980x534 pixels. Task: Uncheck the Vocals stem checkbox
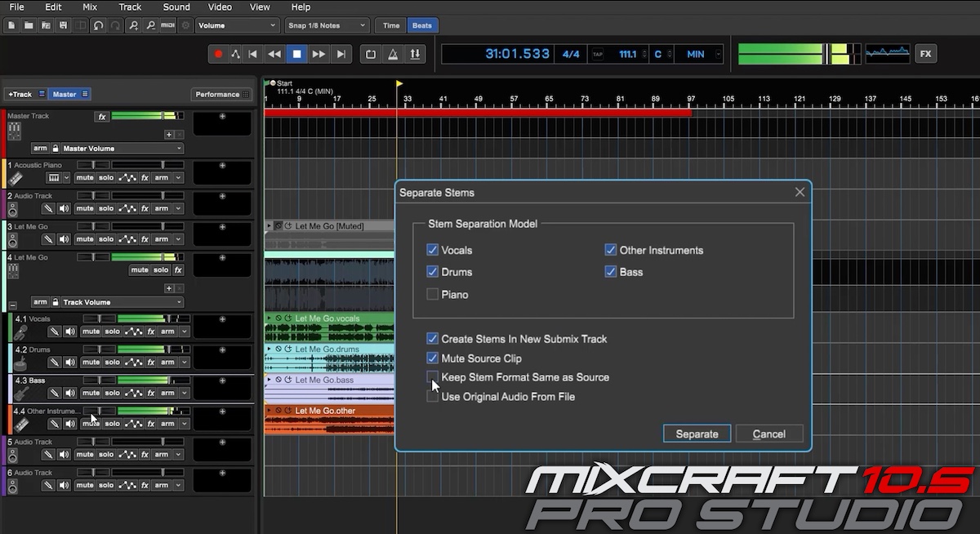click(432, 250)
